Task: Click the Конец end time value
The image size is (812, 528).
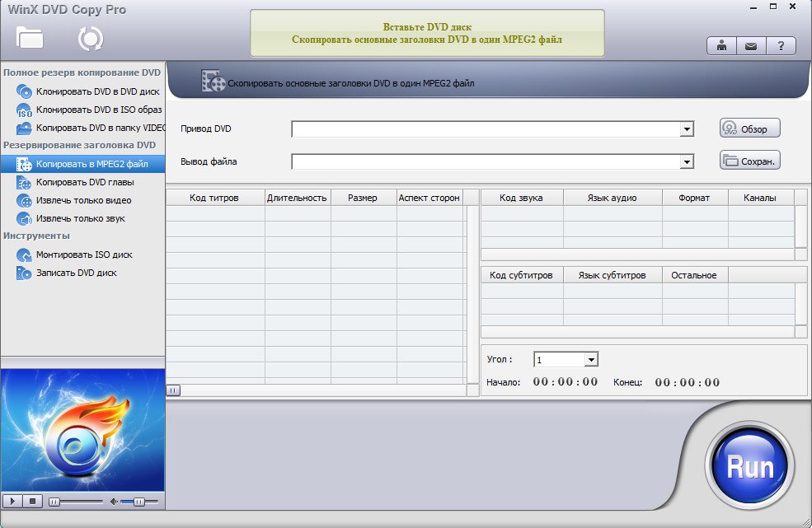Action: point(688,382)
